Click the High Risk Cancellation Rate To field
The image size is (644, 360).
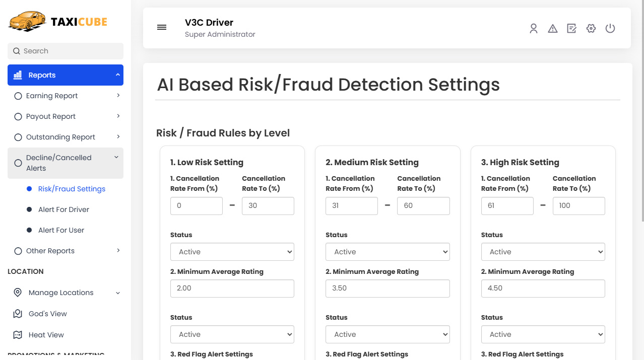point(578,205)
